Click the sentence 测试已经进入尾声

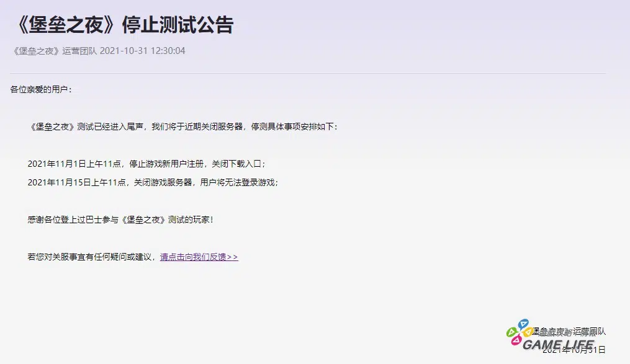coord(111,127)
